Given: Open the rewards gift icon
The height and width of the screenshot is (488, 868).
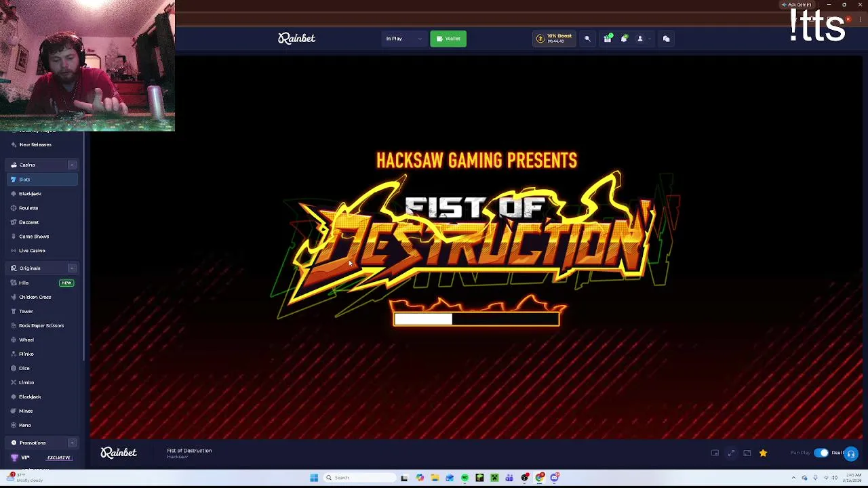Looking at the screenshot, I should tap(608, 39).
